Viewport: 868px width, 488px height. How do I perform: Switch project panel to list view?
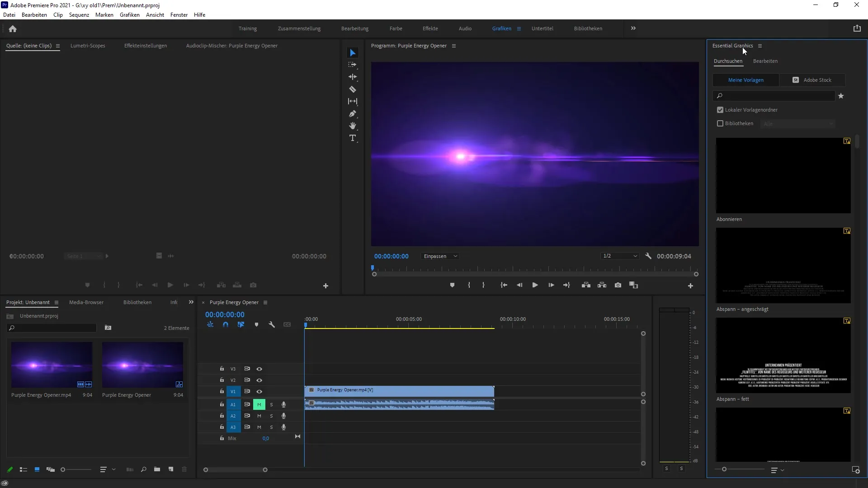24,470
